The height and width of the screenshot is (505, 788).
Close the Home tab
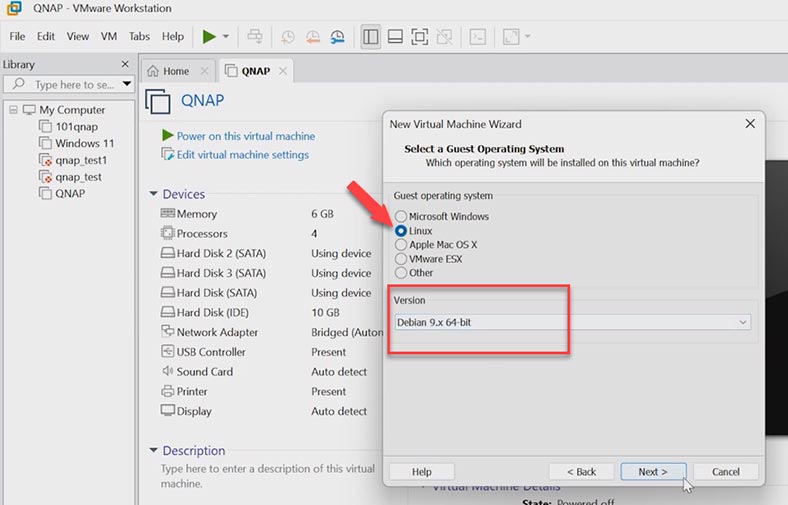205,71
